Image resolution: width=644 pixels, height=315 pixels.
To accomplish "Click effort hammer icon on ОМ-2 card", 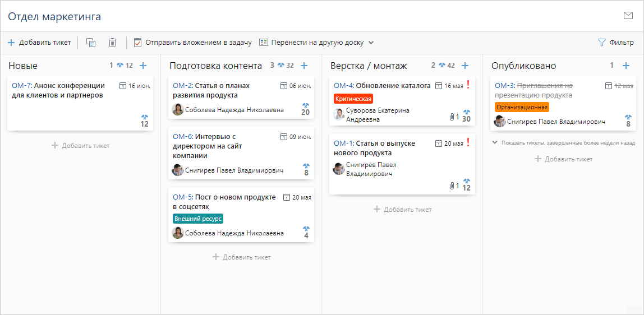I will tap(306, 105).
